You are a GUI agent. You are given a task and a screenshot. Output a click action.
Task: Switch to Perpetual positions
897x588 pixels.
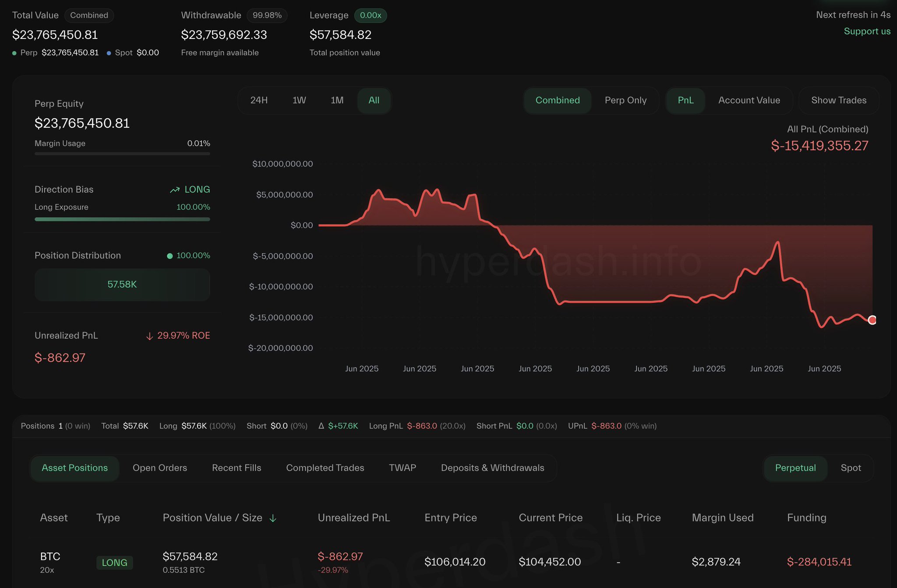(x=795, y=468)
